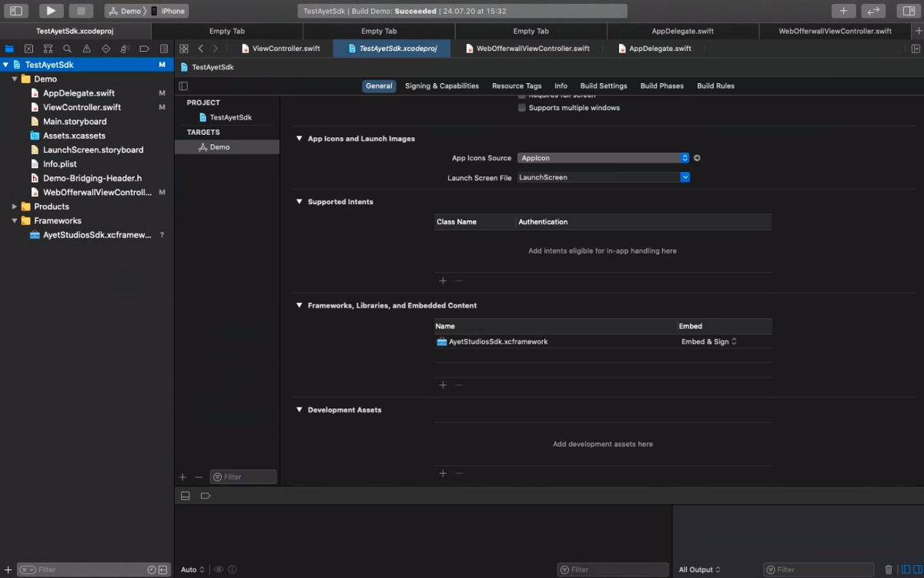Toggle recent files filter clock icon
This screenshot has height=578, width=924.
(x=152, y=570)
